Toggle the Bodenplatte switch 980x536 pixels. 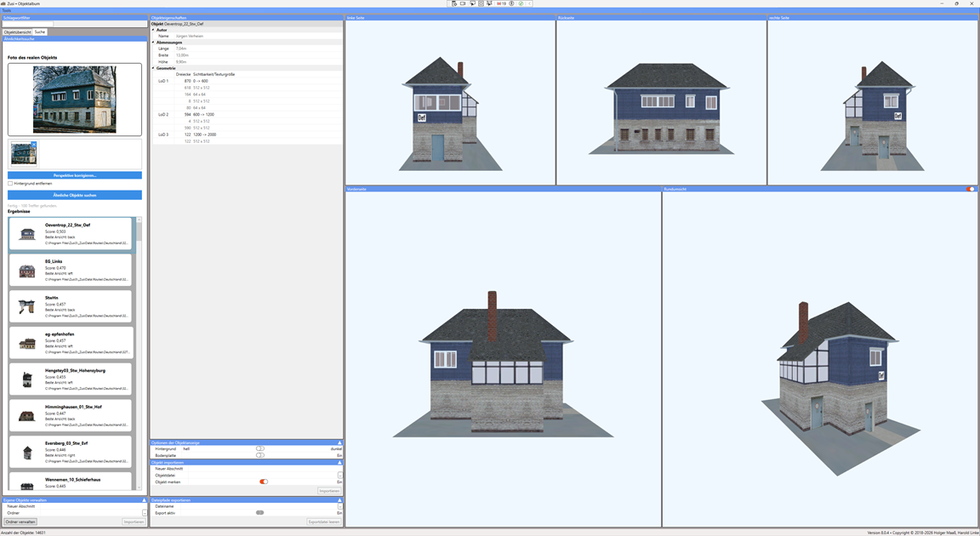(x=260, y=455)
